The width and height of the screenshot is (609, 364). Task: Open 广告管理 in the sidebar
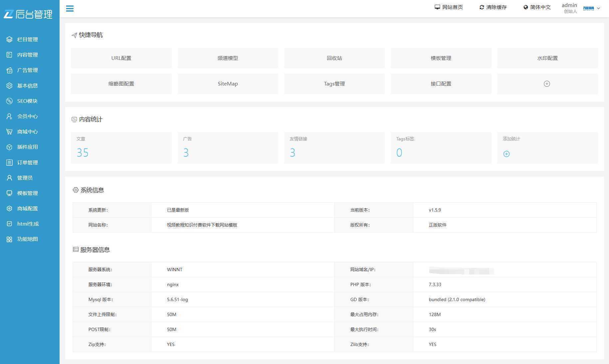[x=28, y=70]
